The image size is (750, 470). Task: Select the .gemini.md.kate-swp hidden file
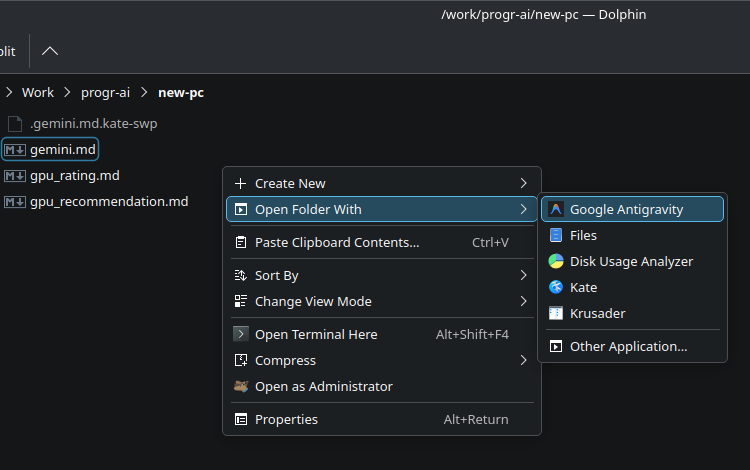coord(93,124)
